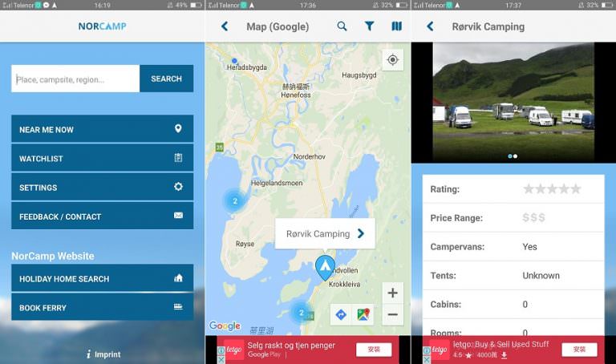Open the Watchlist menu entry
The height and width of the screenshot is (364, 616).
coord(102,159)
